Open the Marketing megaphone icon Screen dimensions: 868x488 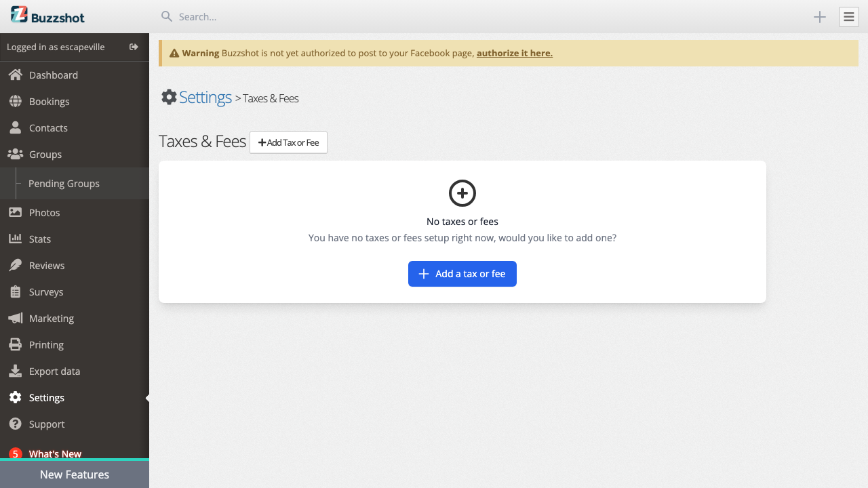tap(16, 318)
